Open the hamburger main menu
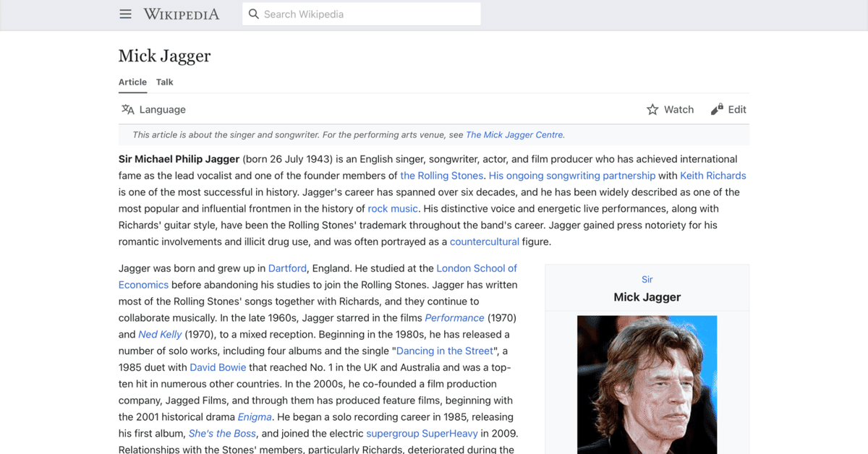The height and width of the screenshot is (454, 868). click(126, 14)
